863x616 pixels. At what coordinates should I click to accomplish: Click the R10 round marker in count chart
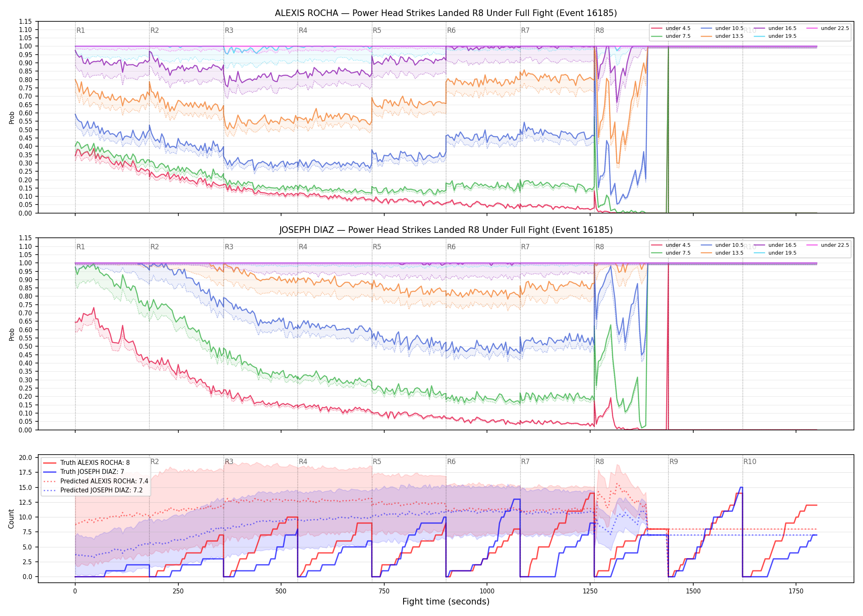[750, 462]
